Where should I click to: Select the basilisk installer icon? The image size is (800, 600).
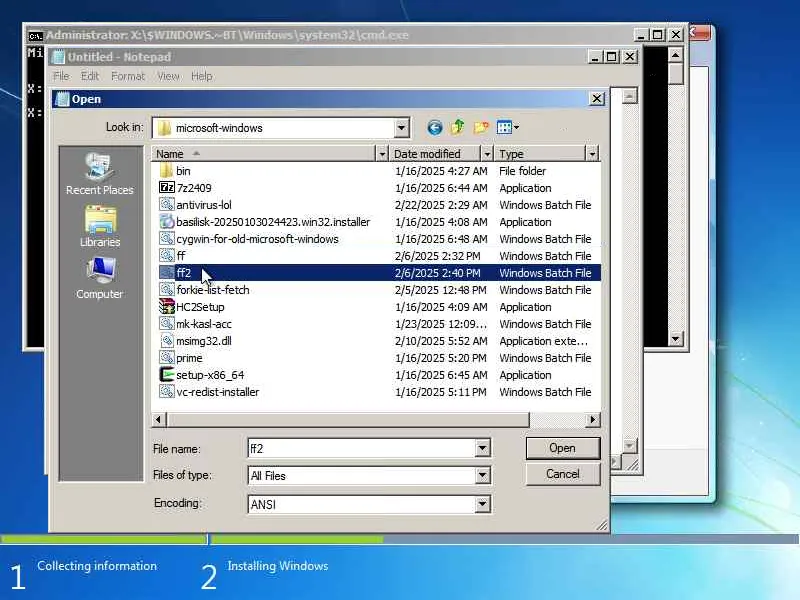(166, 221)
